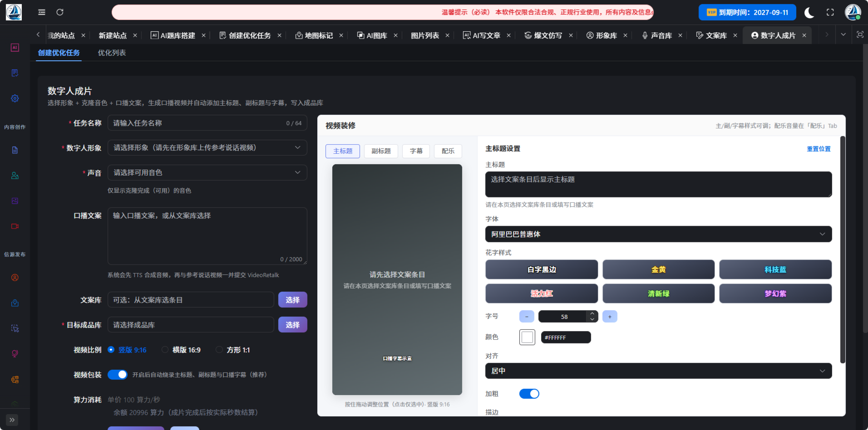Image resolution: width=868 pixels, height=430 pixels.
Task: Open the 数字人形象 dropdown
Action: coord(207,148)
